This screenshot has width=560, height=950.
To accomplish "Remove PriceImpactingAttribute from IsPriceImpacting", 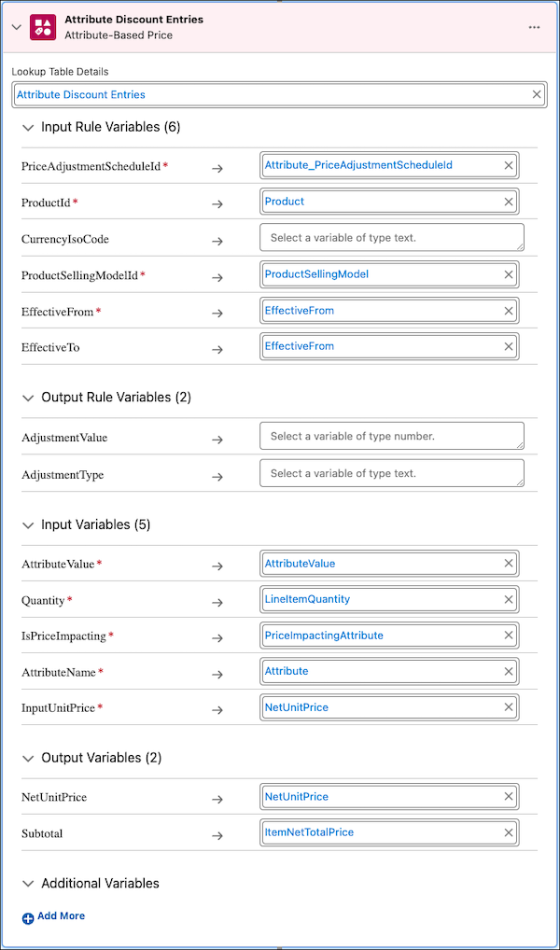I will [509, 635].
